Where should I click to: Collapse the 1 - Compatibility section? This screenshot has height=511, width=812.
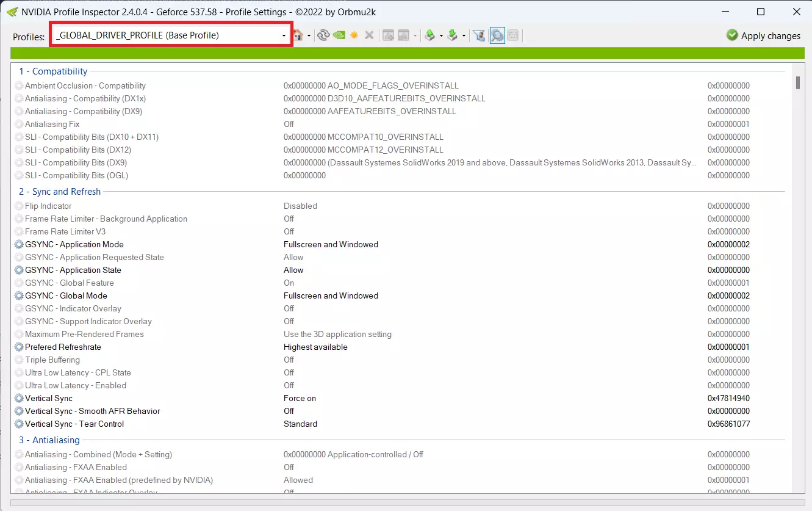53,71
